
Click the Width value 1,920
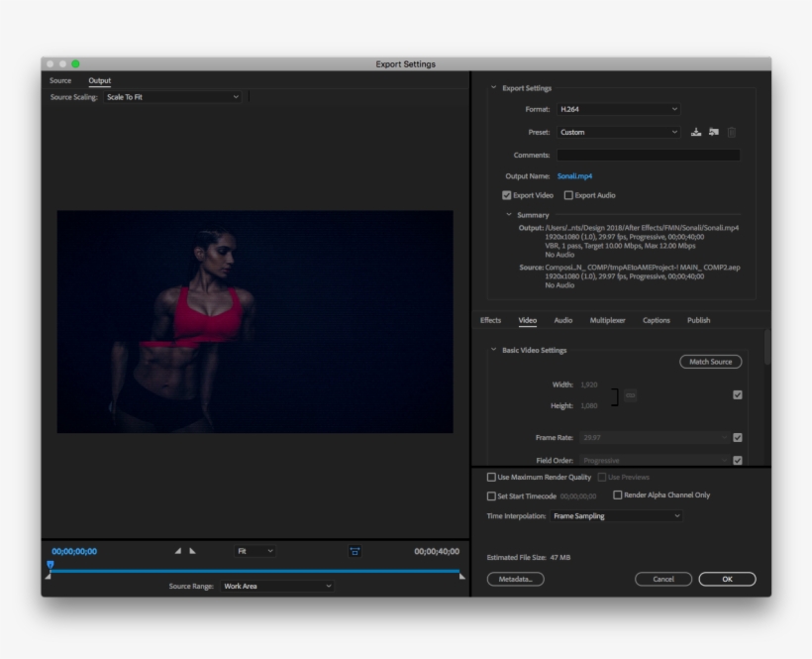click(589, 384)
